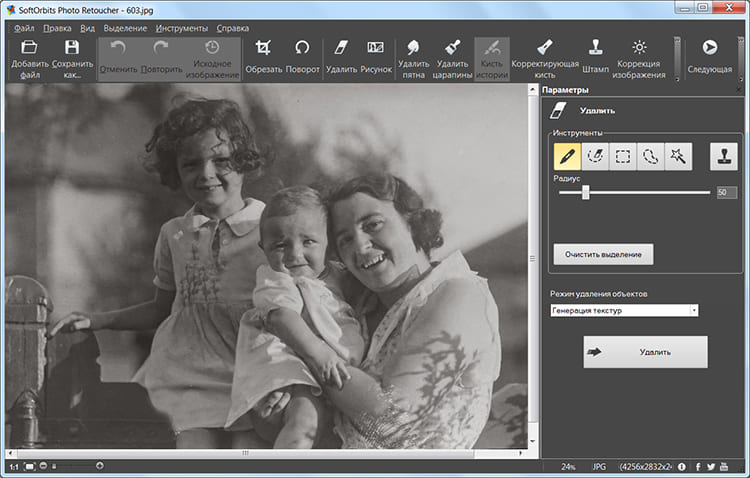The image size is (750, 478).
Task: Choose the pencil marker selection tool
Action: 567,156
